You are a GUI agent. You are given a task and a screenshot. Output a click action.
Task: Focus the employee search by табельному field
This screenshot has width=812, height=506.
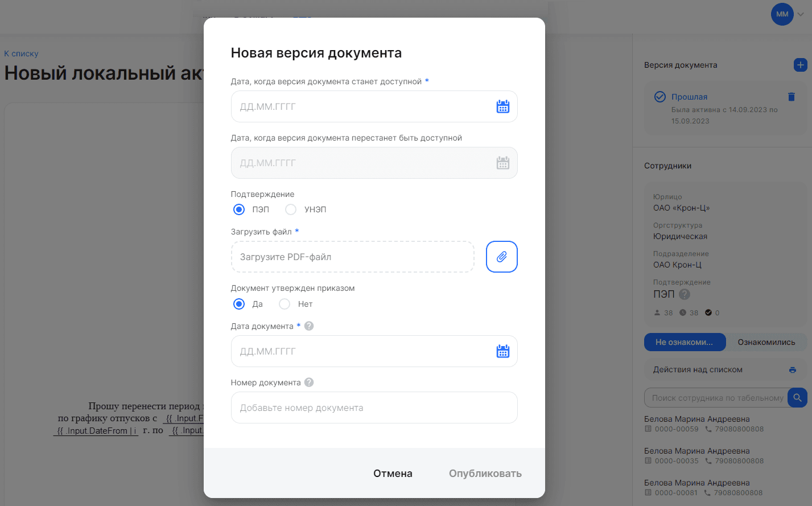tap(716, 398)
